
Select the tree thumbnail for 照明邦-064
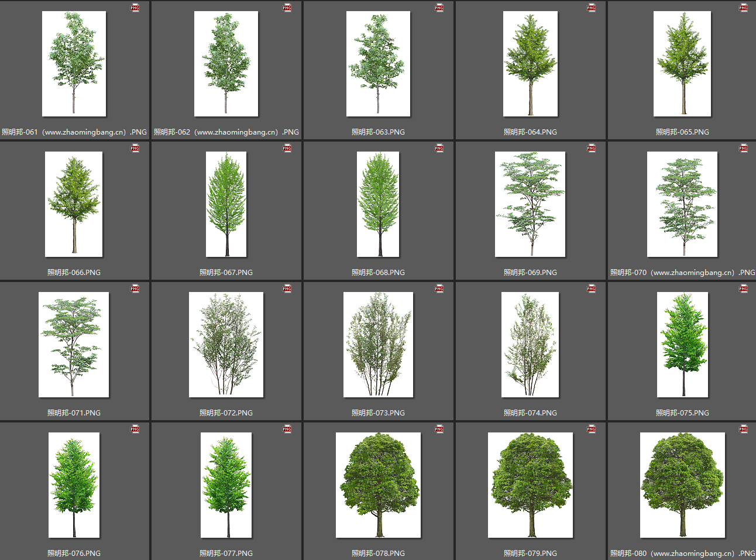pyautogui.click(x=530, y=64)
